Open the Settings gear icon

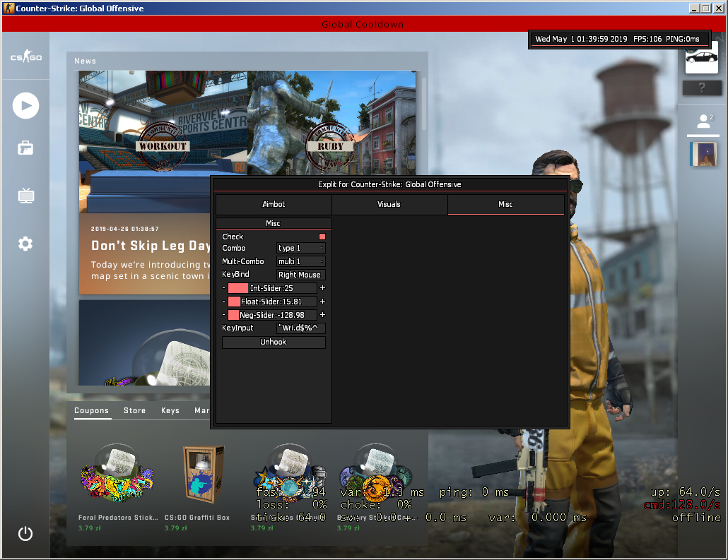(x=25, y=244)
